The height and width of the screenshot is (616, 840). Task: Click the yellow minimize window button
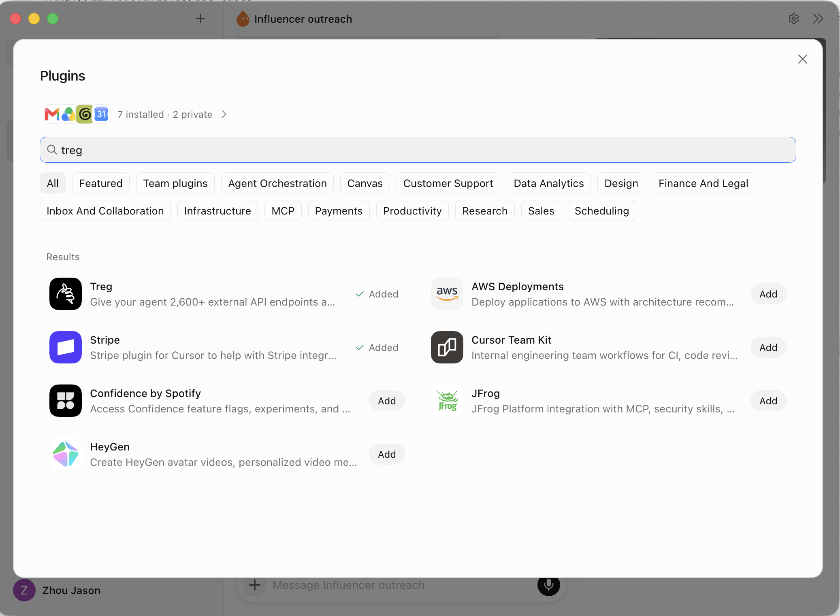(34, 19)
